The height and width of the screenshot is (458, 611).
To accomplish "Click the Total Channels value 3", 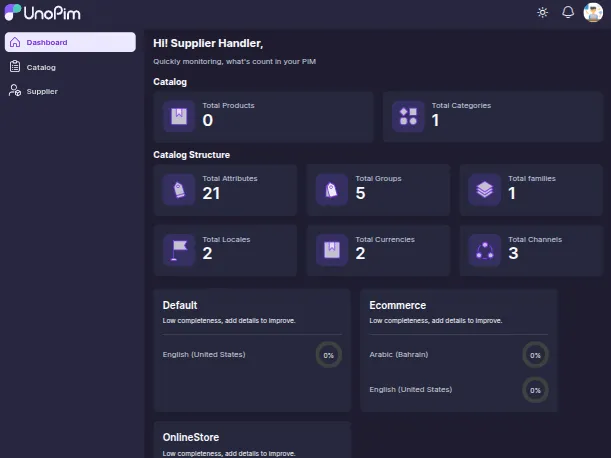I will [513, 254].
